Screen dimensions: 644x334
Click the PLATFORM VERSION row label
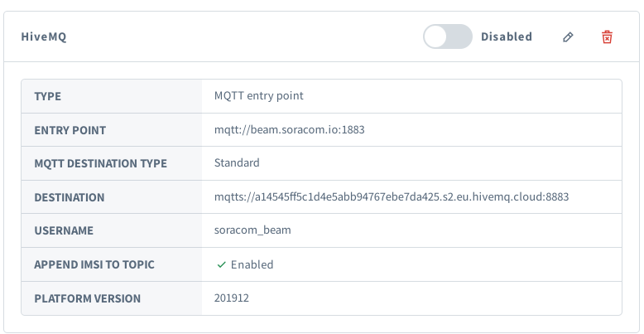tap(87, 298)
